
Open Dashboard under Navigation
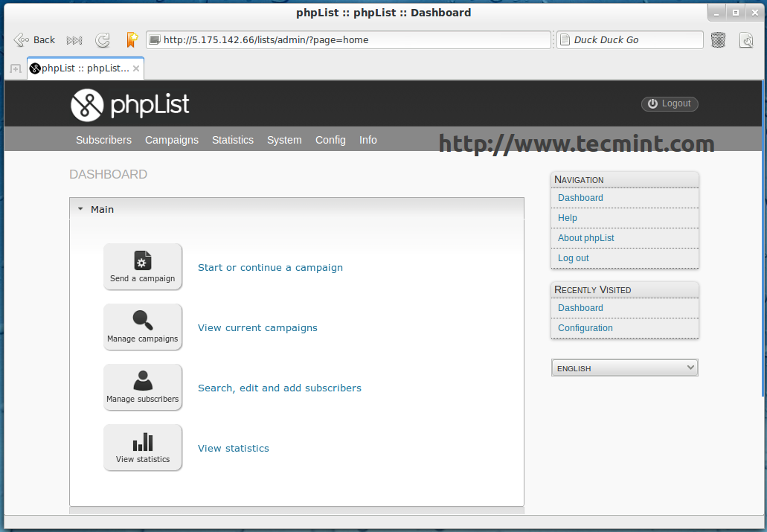tap(580, 198)
